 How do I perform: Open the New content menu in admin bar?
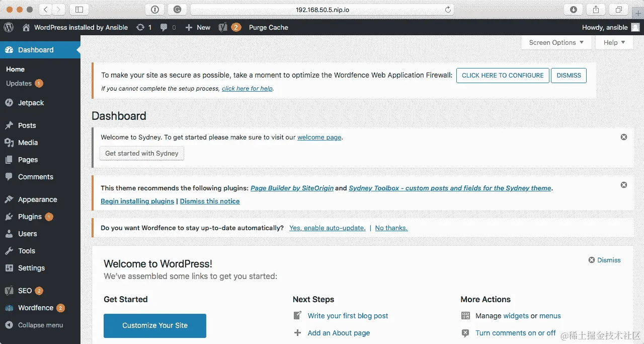pos(198,27)
